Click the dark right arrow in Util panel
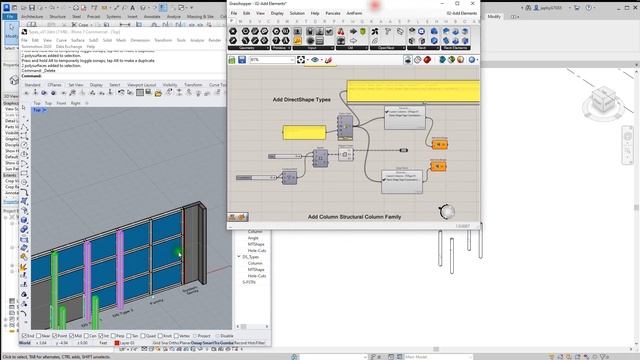 point(353,31)
